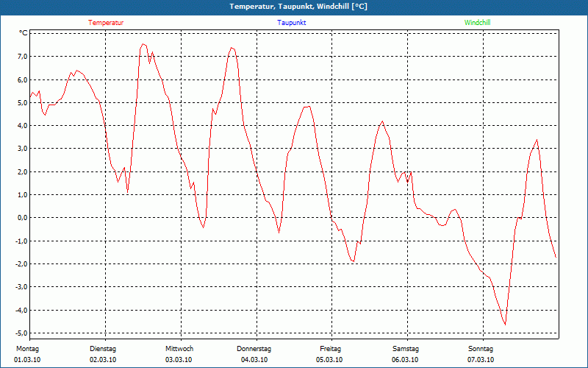588x368 pixels.
Task: Click the -5,0 y-axis value
Action: pyautogui.click(x=21, y=333)
